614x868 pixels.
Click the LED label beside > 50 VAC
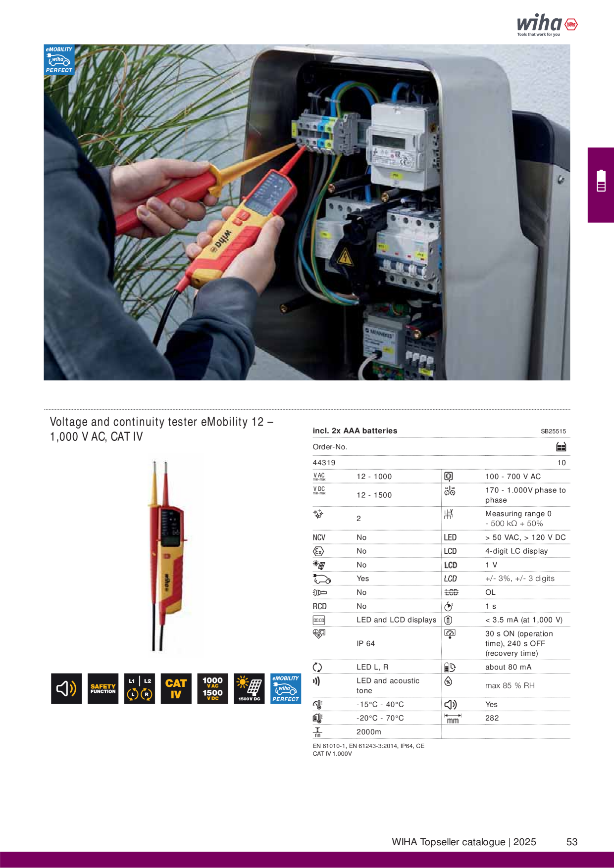click(450, 537)
